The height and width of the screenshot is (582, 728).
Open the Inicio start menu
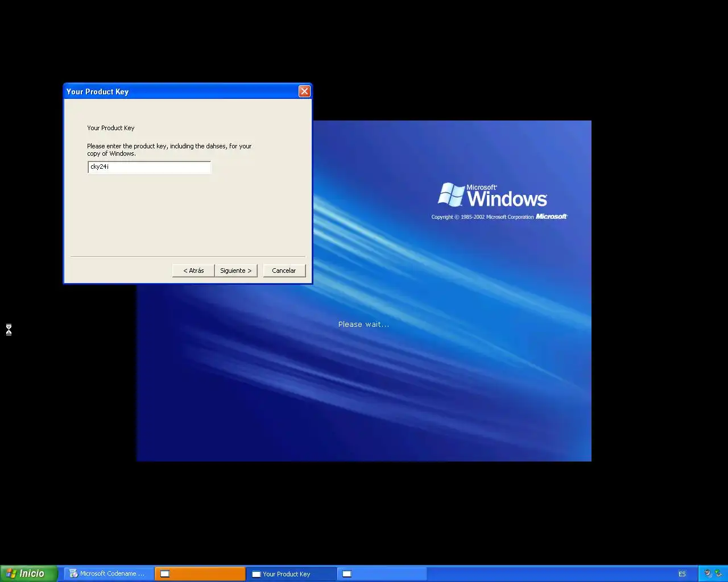28,573
